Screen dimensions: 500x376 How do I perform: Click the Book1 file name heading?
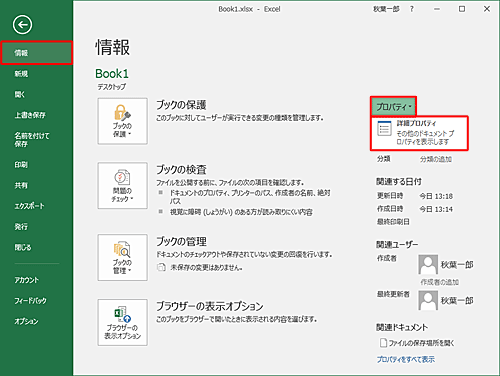pyautogui.click(x=112, y=74)
